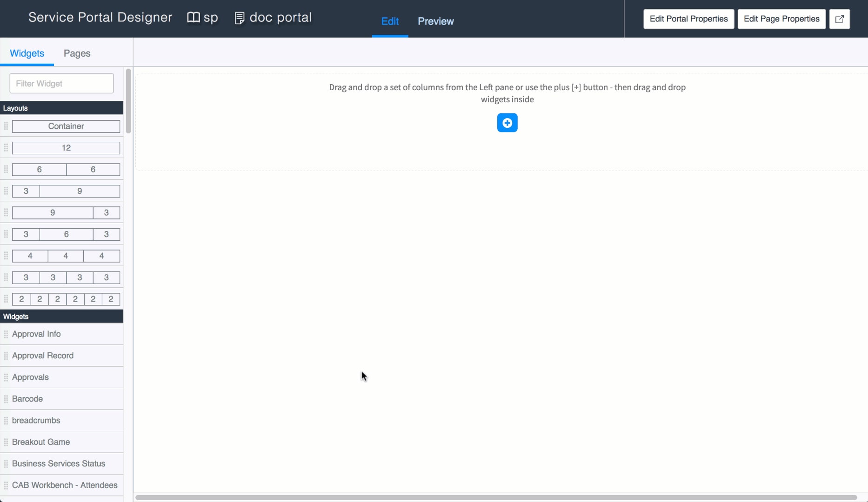Click the document icon beside doc portal
The image size is (868, 502).
click(x=240, y=18)
